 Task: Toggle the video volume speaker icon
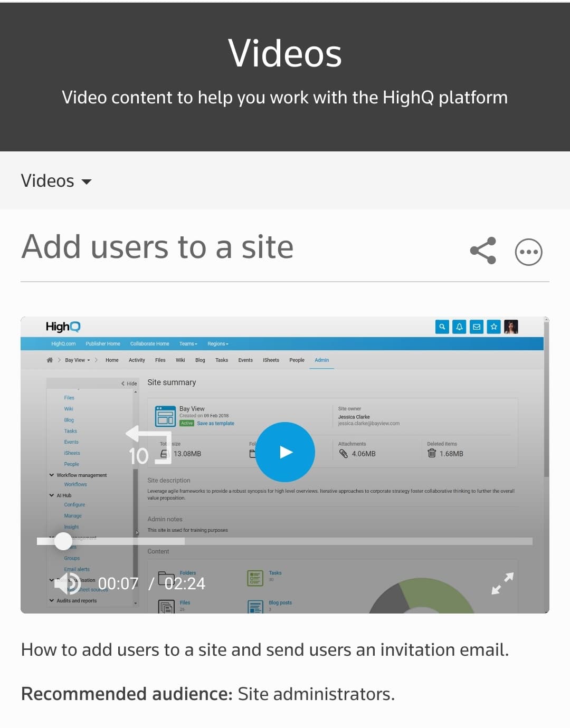[69, 583]
